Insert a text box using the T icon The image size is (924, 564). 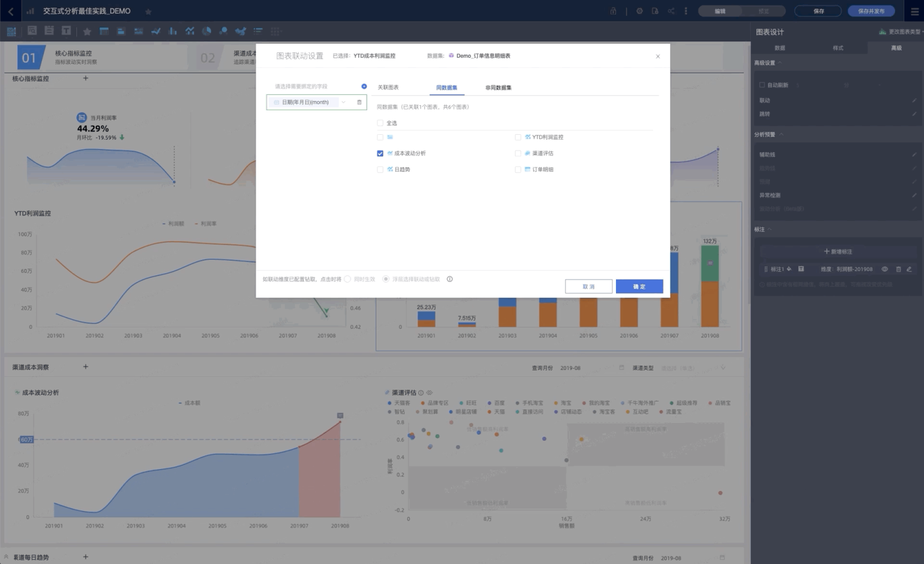tap(66, 31)
